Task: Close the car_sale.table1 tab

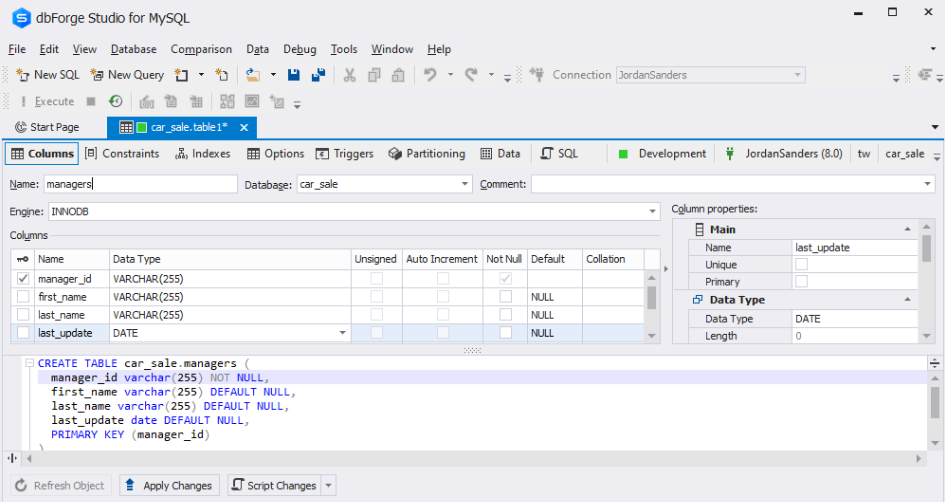Action: (x=244, y=127)
